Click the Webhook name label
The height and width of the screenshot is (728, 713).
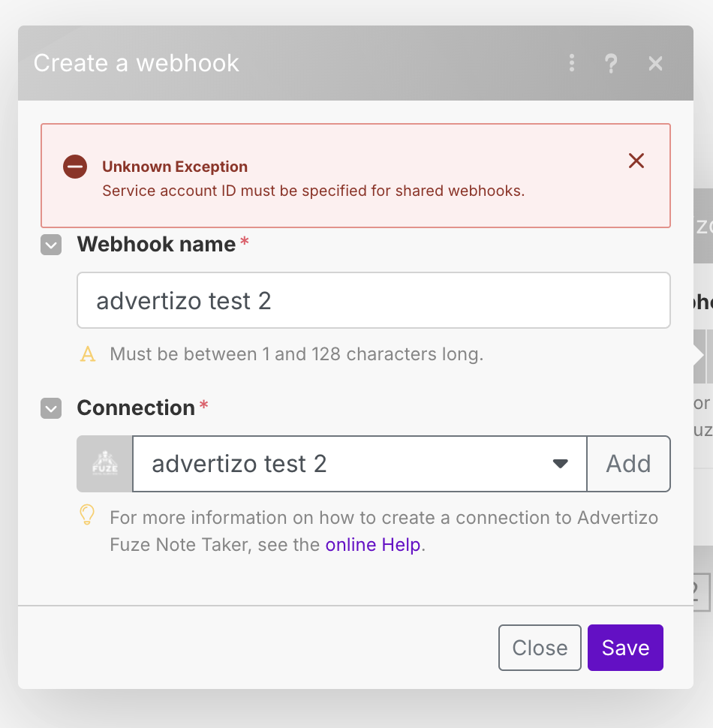(x=156, y=245)
